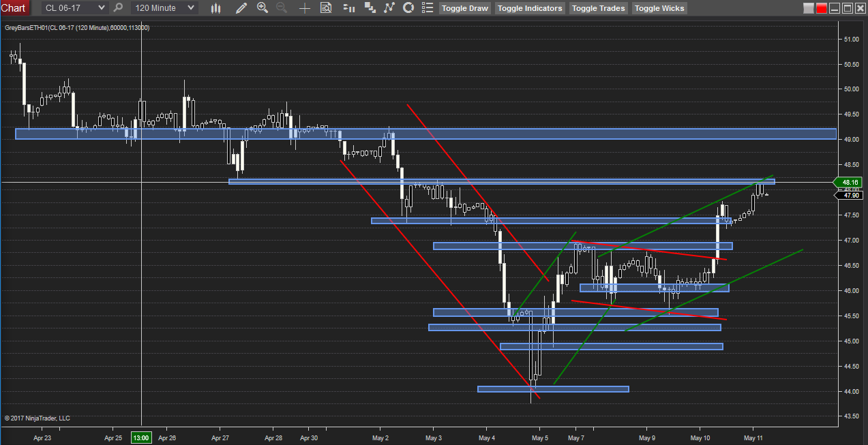Minimize the chart window
868x445 pixels.
[x=835, y=9]
